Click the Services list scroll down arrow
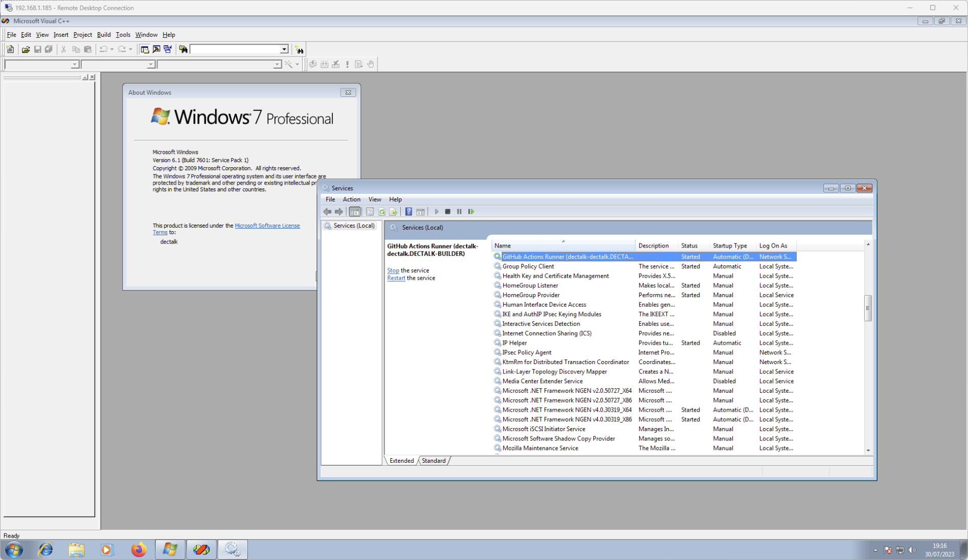Viewport: 968px width, 560px height. [868, 451]
